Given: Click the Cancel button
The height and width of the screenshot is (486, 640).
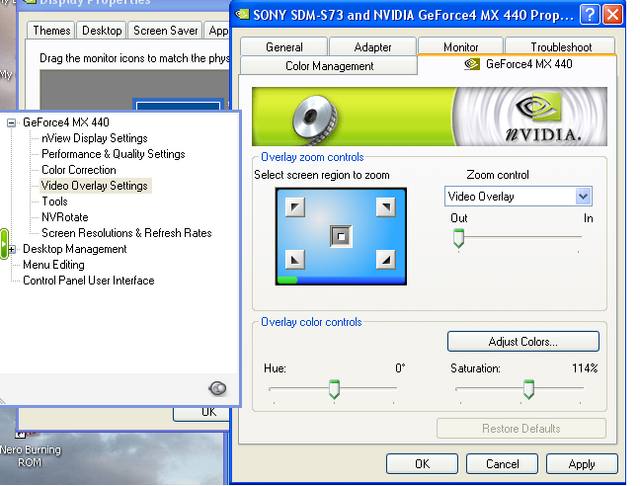Looking at the screenshot, I should coord(502,464).
